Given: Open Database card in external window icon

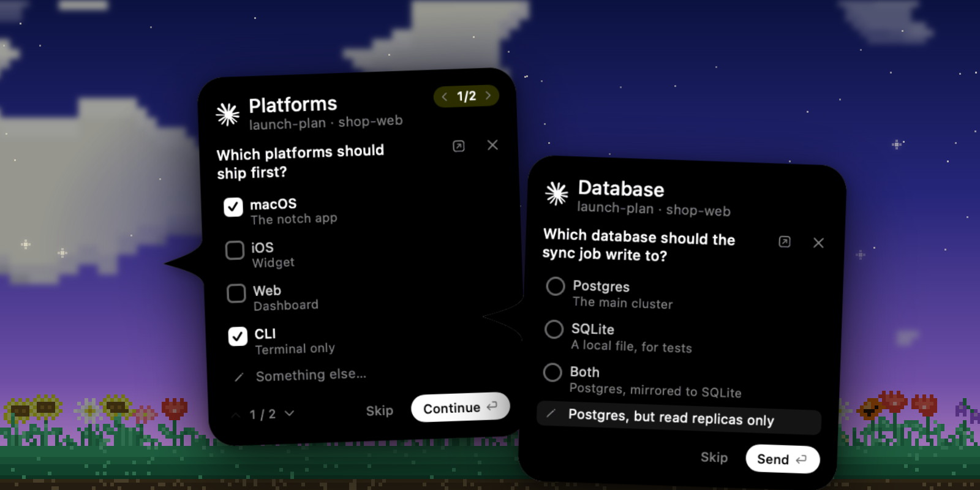Looking at the screenshot, I should point(785,241).
